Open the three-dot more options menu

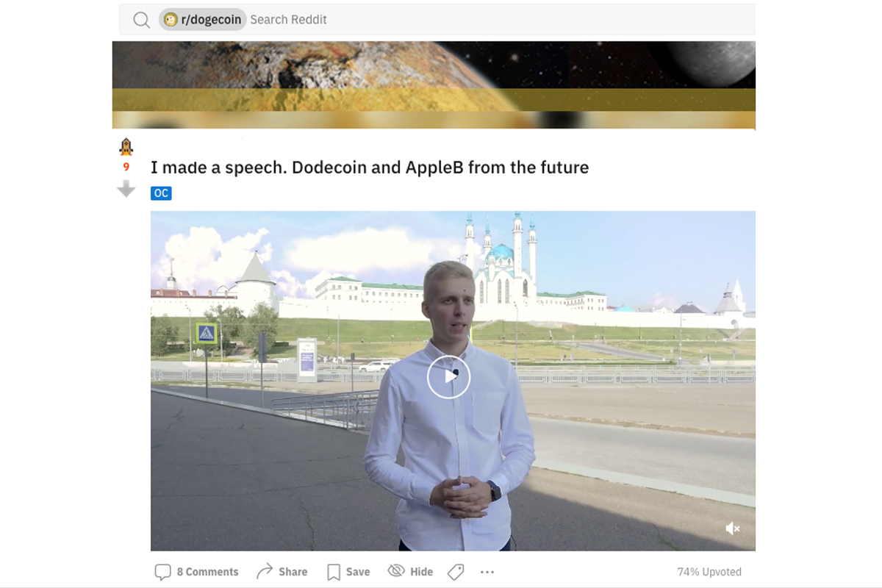pos(487,572)
